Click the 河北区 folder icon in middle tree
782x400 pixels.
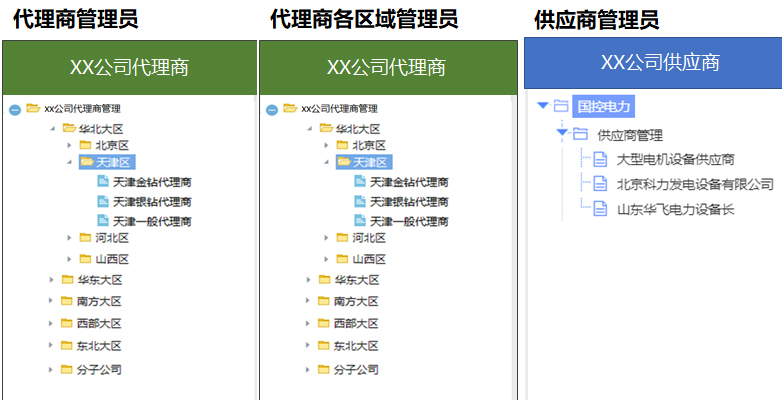[x=342, y=238]
